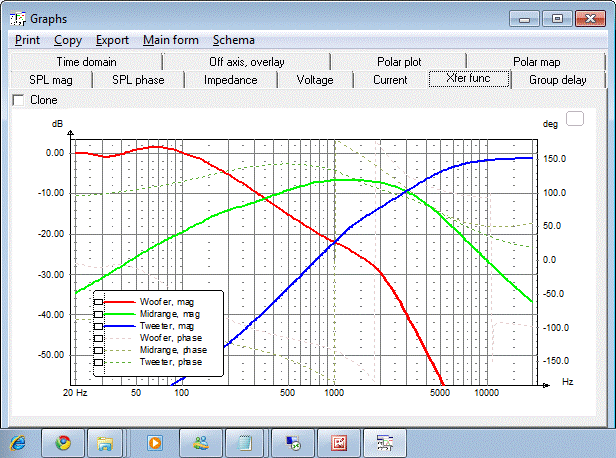The height and width of the screenshot is (458, 616).
Task: Switch to the Group delay tab
Action: pyautogui.click(x=557, y=80)
